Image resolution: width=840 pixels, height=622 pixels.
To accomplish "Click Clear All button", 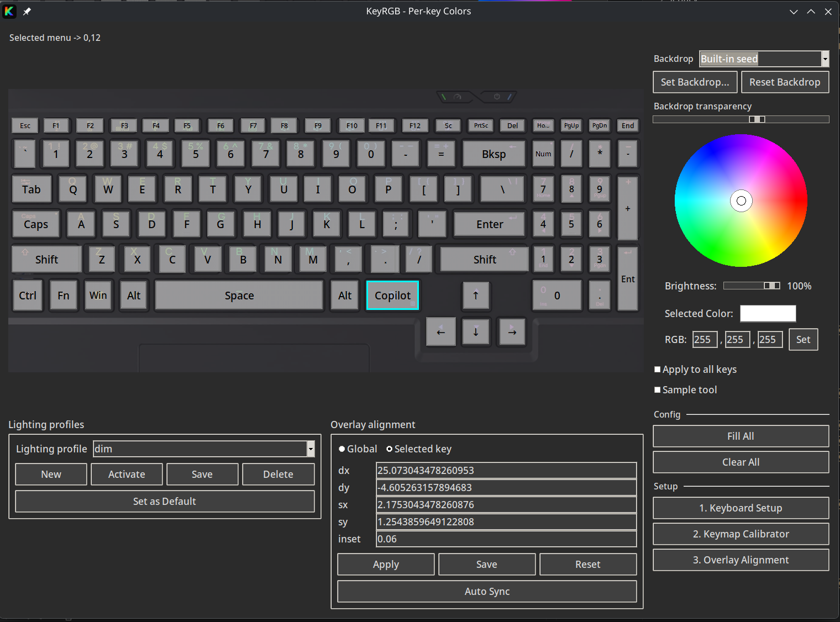I will 741,462.
